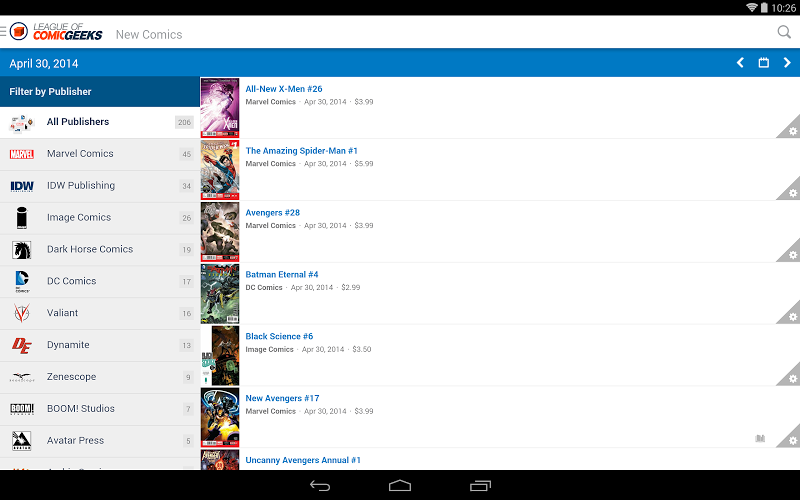Open Uncanny Avengers Annual #1 link
This screenshot has width=800, height=500.
click(303, 460)
